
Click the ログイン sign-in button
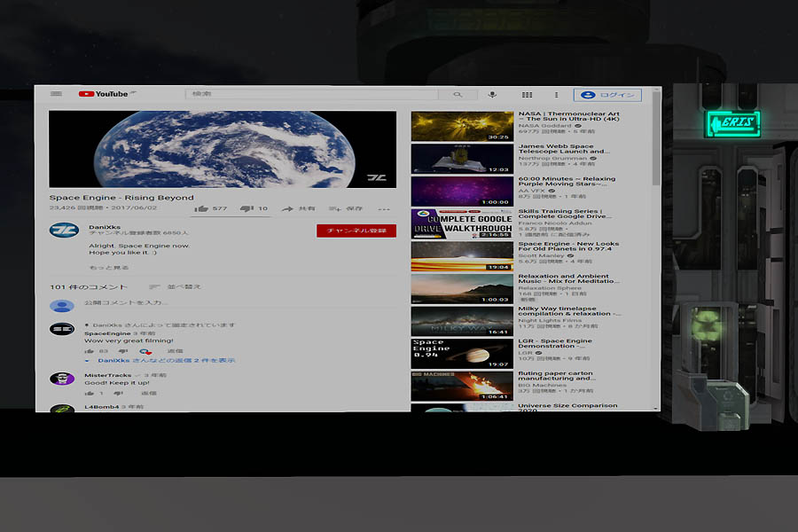[x=607, y=95]
